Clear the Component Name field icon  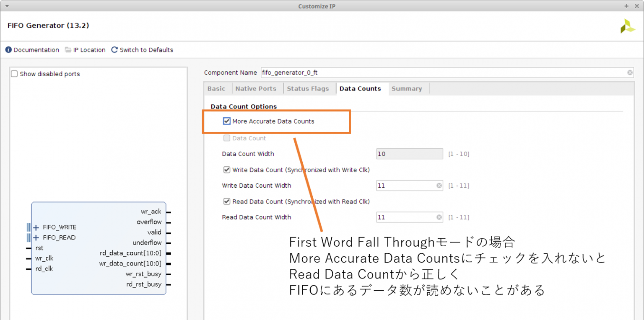(x=630, y=73)
